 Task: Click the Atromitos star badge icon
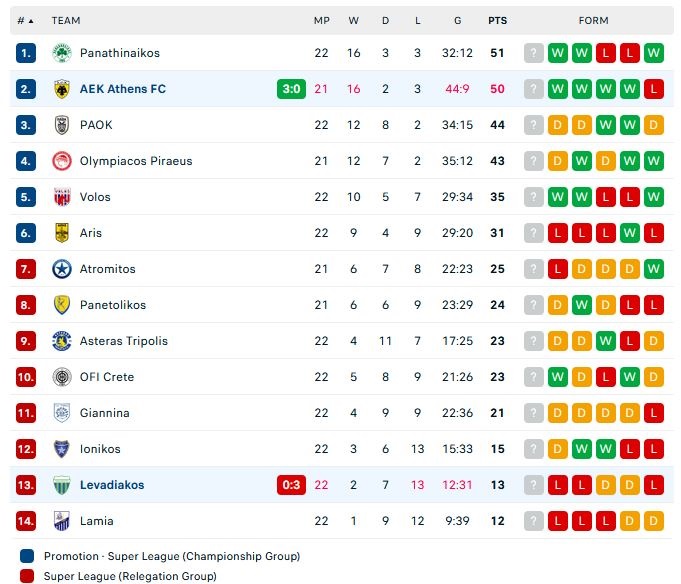coord(62,269)
